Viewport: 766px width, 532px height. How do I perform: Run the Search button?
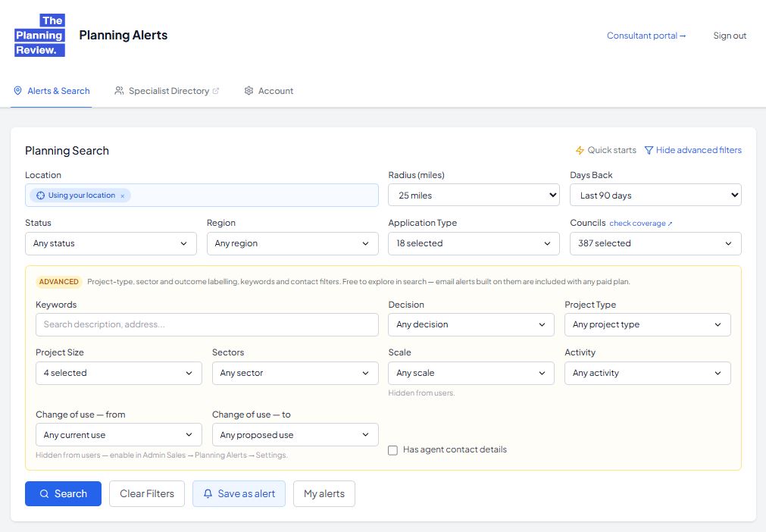click(63, 493)
